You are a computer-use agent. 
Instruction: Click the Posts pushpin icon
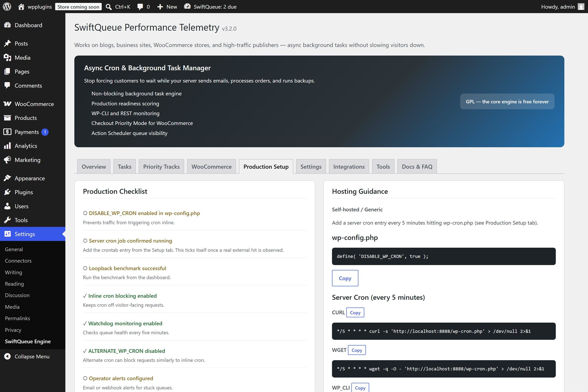pyautogui.click(x=7, y=43)
